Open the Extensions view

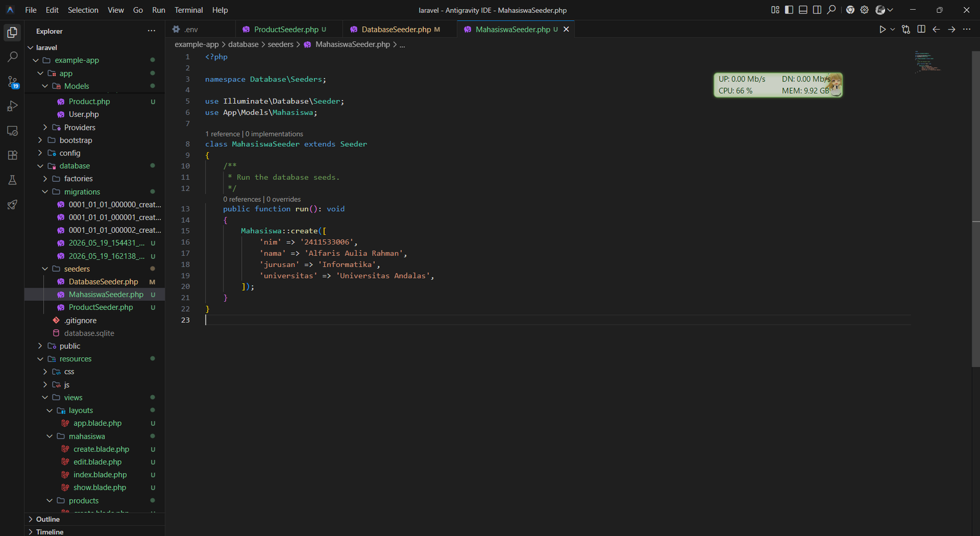pyautogui.click(x=12, y=156)
